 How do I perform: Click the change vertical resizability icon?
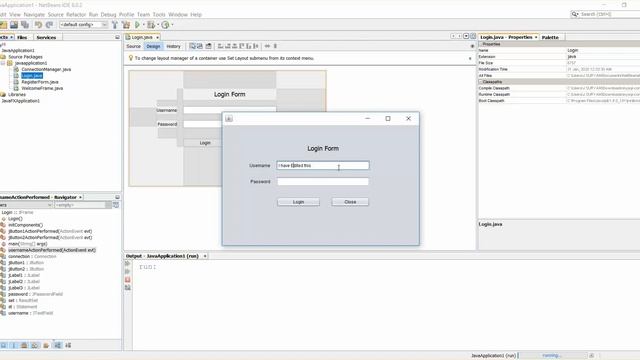(275, 46)
